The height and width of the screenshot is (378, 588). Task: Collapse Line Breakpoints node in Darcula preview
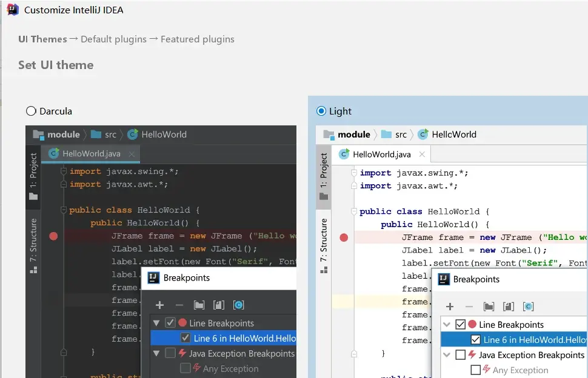tap(157, 323)
